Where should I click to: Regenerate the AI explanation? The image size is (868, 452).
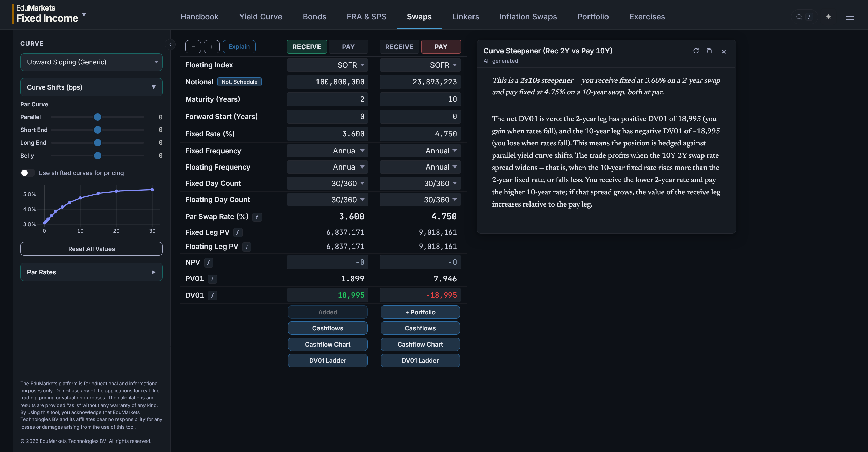(696, 51)
